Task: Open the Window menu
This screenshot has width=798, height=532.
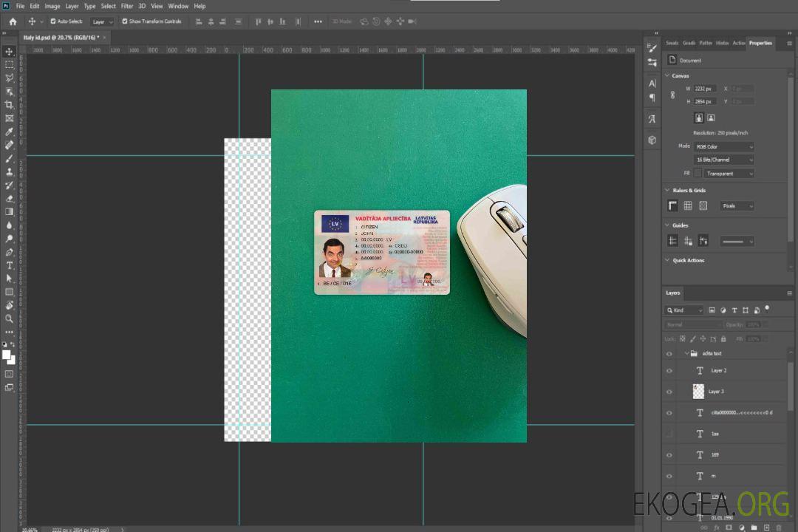Action: coord(178,6)
